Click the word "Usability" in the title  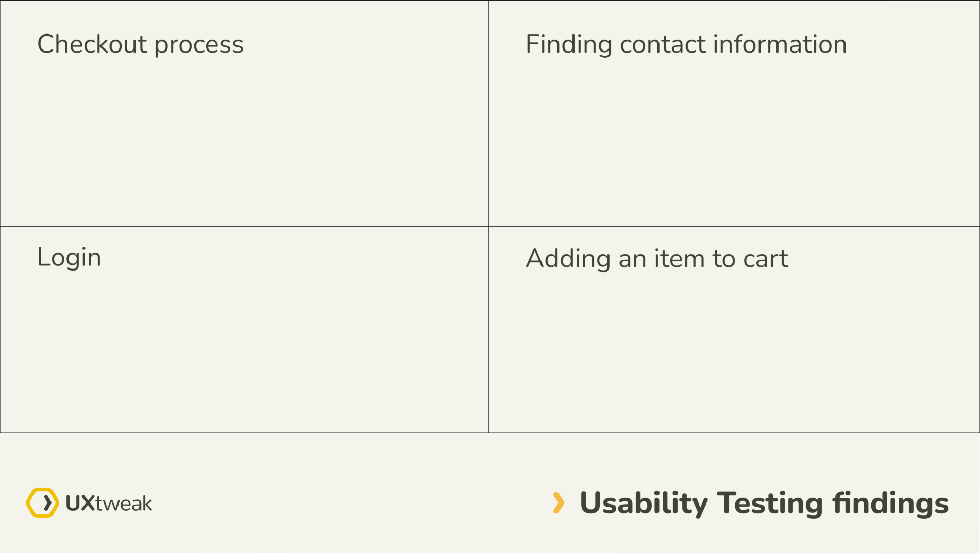(644, 503)
